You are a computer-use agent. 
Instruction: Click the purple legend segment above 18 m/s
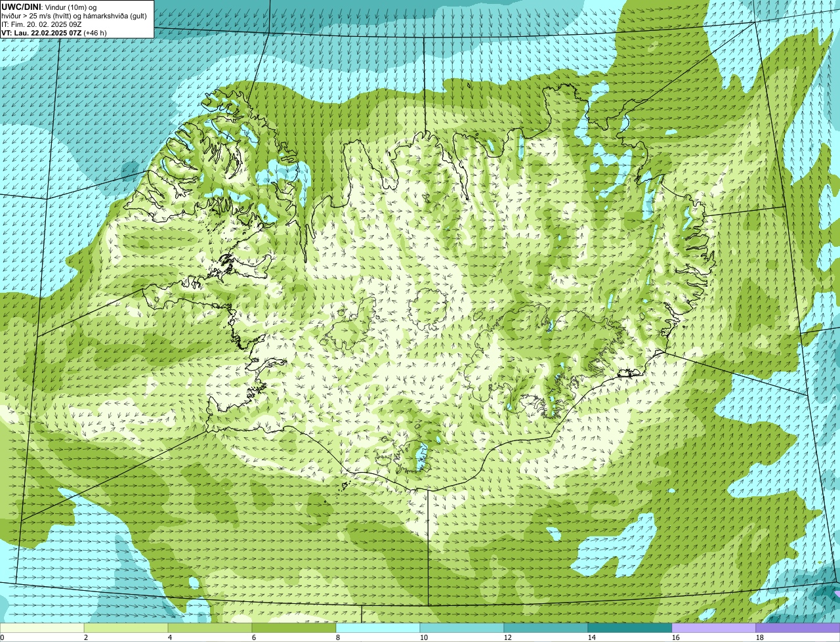pos(798,628)
